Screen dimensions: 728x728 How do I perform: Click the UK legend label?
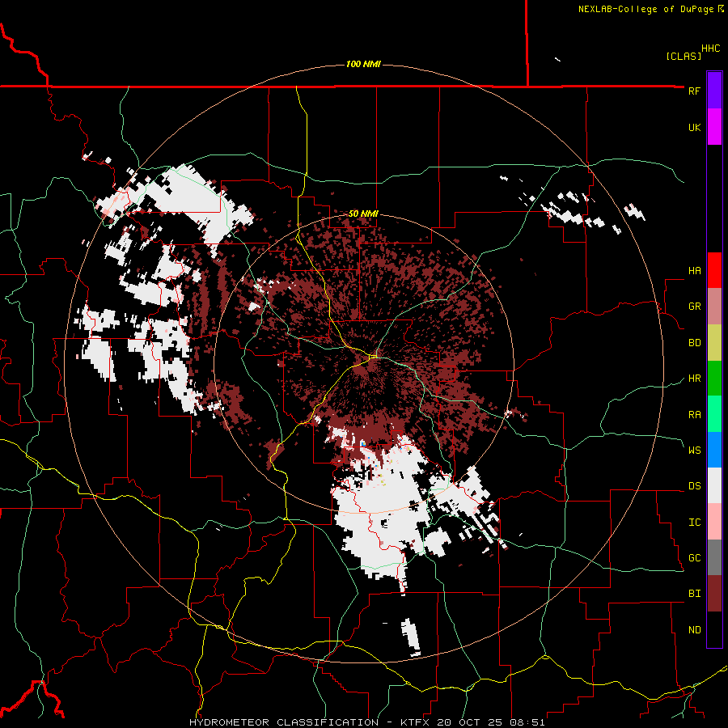(x=694, y=127)
